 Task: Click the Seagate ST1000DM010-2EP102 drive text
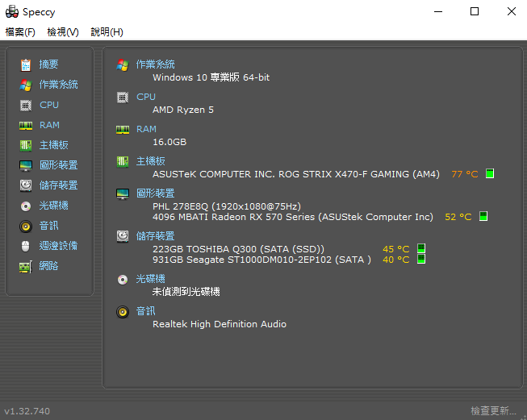pyautogui.click(x=261, y=260)
